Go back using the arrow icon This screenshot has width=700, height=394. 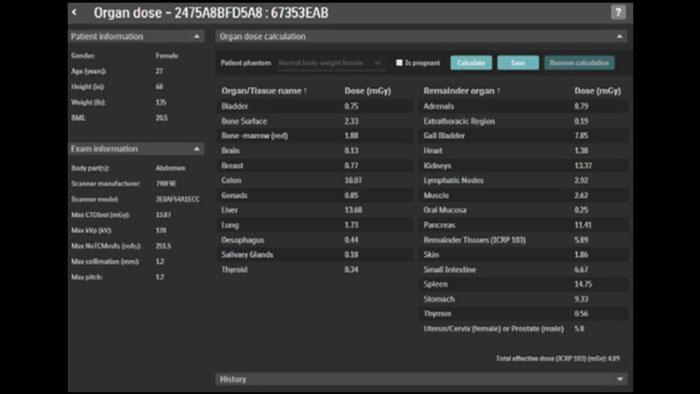[x=75, y=12]
